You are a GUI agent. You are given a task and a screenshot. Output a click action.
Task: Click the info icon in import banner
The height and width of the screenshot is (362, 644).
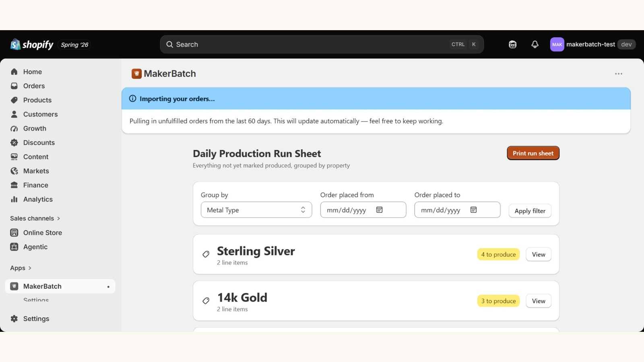tap(132, 99)
